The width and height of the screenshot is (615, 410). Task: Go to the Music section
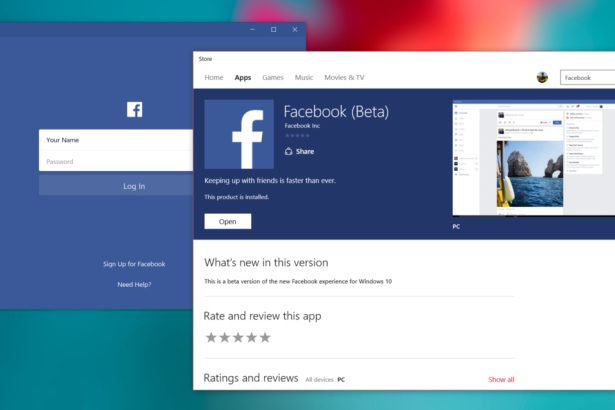(304, 77)
